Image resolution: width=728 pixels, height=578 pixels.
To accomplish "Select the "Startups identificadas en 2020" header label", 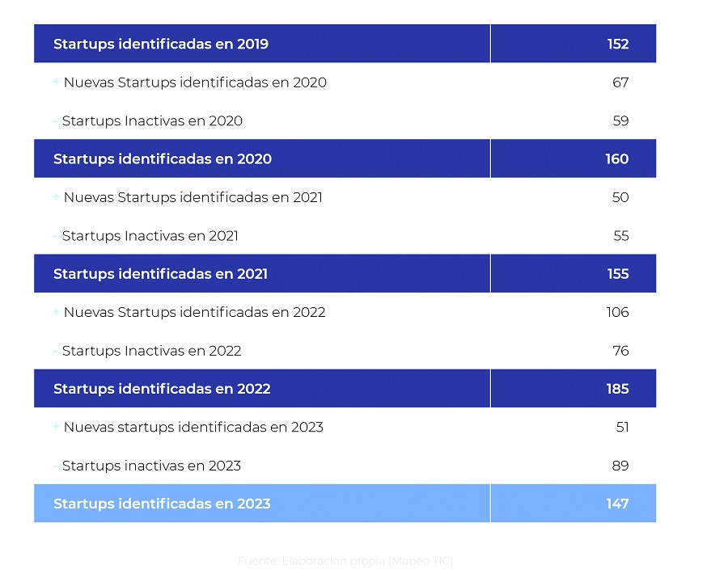I will (x=162, y=158).
